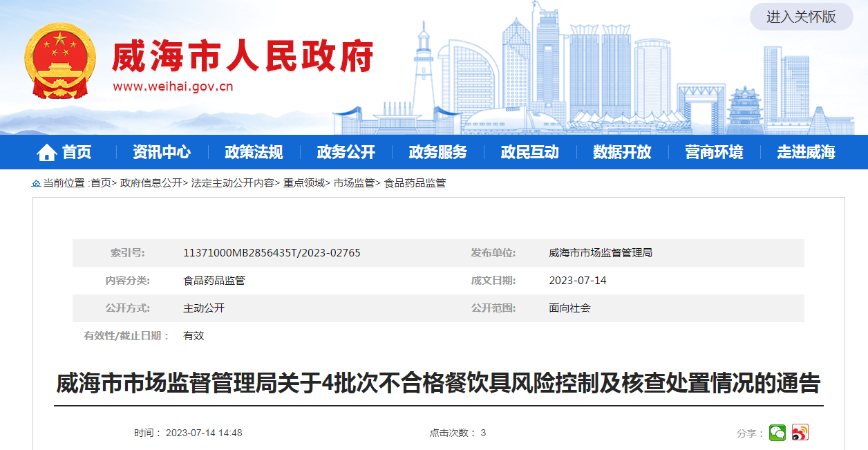
Task: Go to 首页 via breadcrumb
Action: 101,183
